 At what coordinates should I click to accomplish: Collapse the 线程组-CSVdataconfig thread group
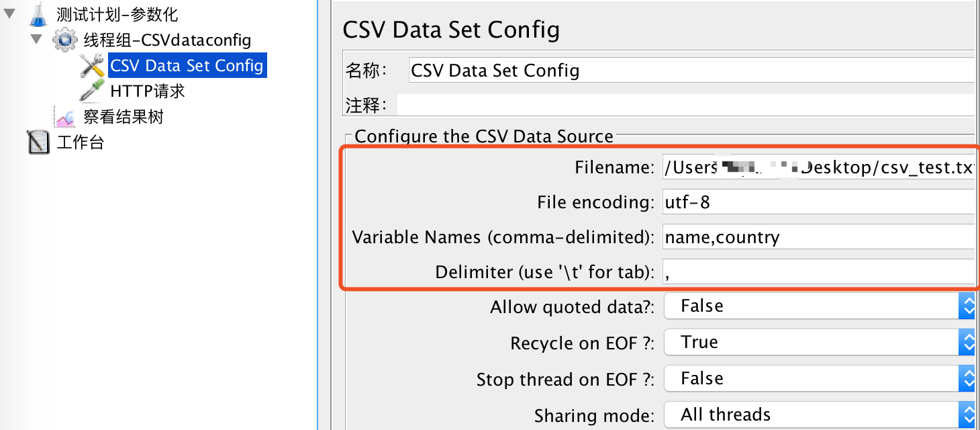(x=36, y=39)
